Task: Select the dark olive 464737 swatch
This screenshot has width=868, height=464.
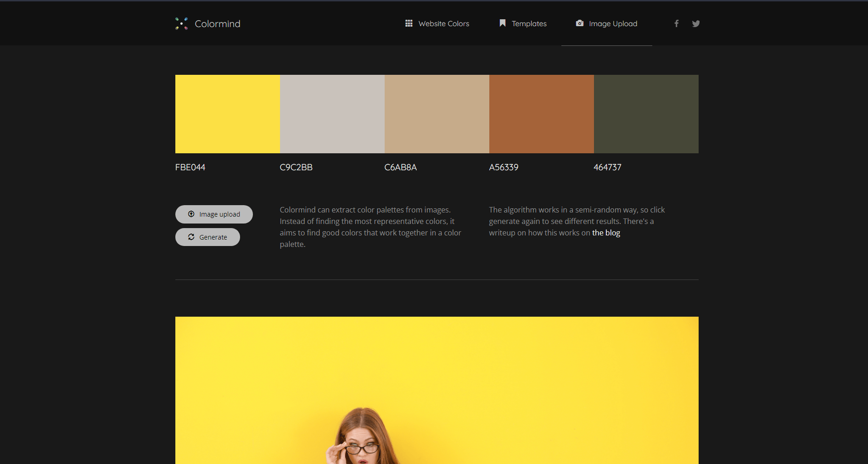Action: (646, 114)
